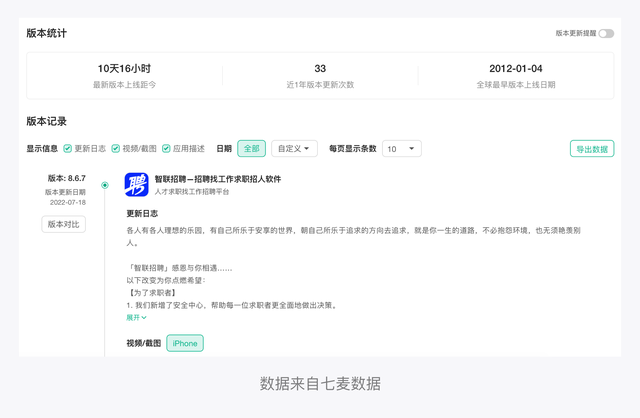This screenshot has width=640, height=418.
Task: Click the 【为了求职者】 line
Action: (x=152, y=293)
